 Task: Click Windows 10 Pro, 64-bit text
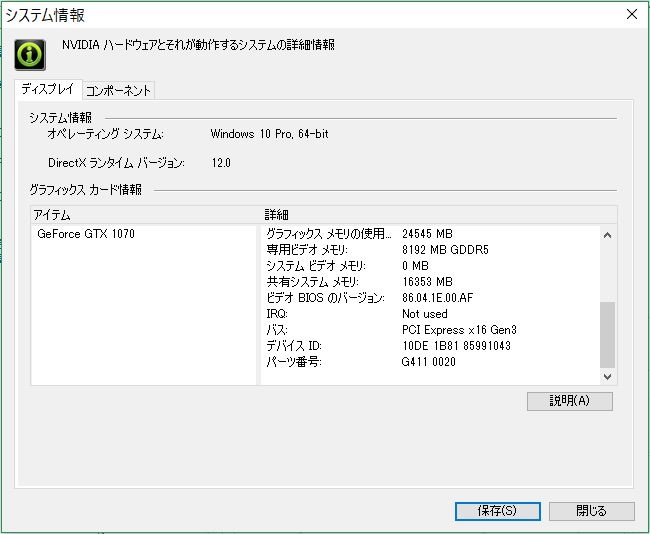pos(269,134)
